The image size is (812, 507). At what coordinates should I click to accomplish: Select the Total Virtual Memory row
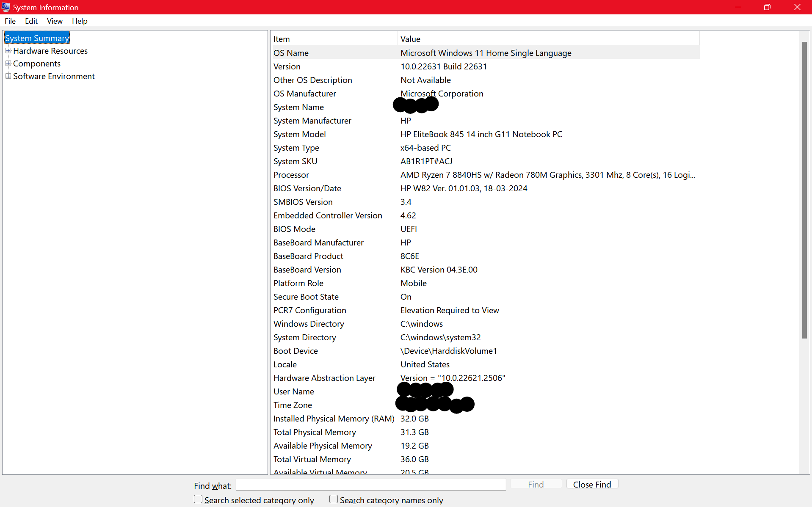[x=485, y=459]
